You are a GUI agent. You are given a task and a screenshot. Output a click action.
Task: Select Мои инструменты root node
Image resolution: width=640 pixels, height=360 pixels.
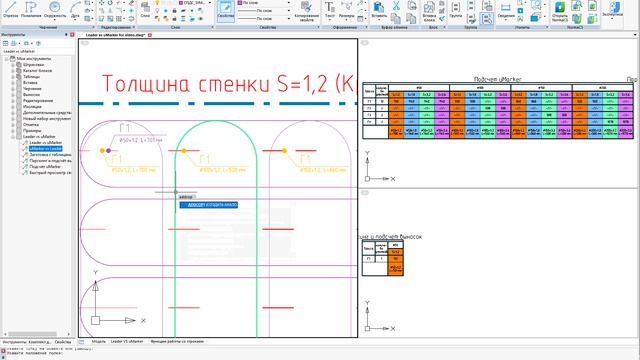tap(33, 59)
